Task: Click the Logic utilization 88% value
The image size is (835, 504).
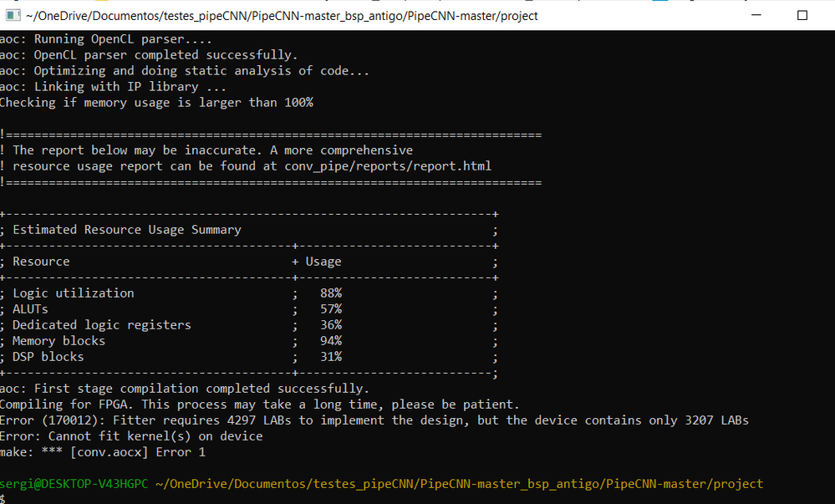Action: pos(331,293)
